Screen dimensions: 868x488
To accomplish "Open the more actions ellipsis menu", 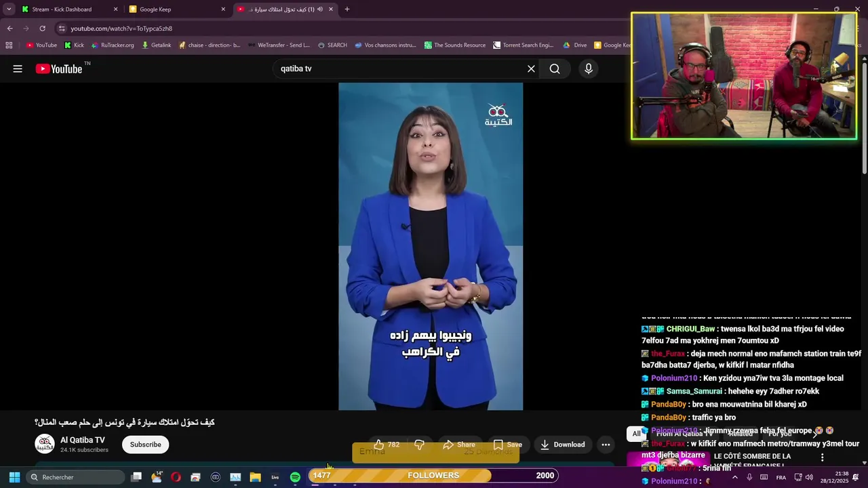I will point(606,445).
